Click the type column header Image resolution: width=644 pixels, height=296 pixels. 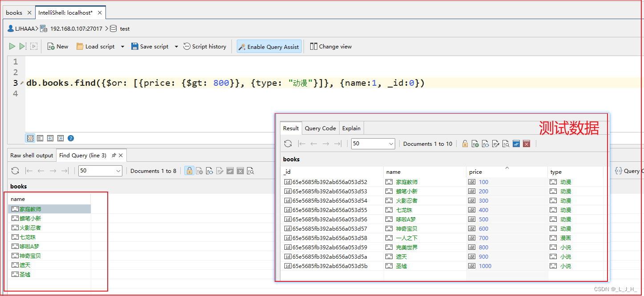tap(575, 172)
